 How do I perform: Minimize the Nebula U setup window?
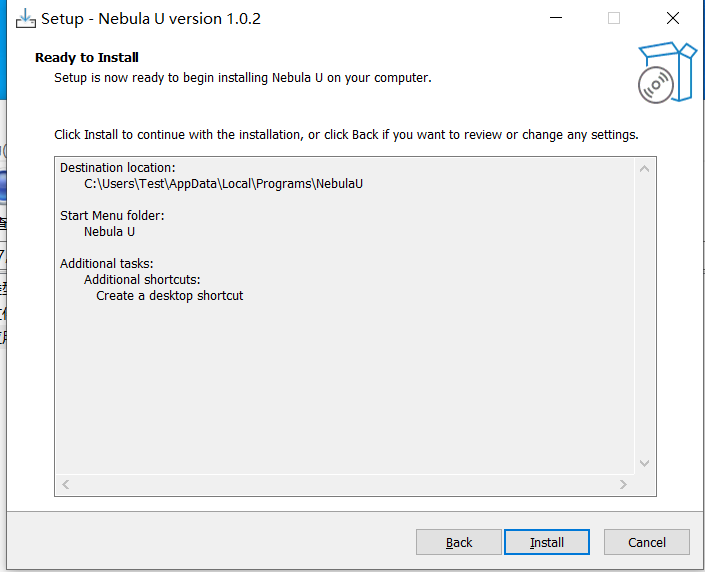tap(556, 18)
